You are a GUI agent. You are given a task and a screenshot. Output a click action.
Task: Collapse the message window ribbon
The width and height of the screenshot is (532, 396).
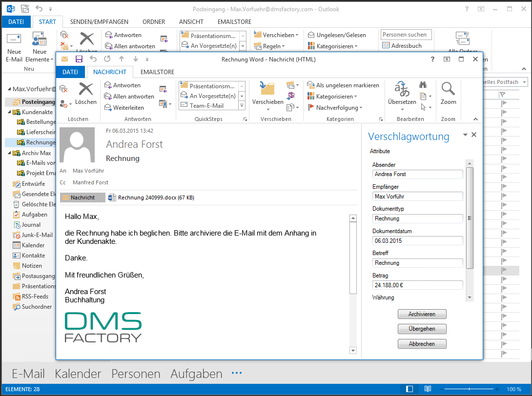tap(475, 119)
